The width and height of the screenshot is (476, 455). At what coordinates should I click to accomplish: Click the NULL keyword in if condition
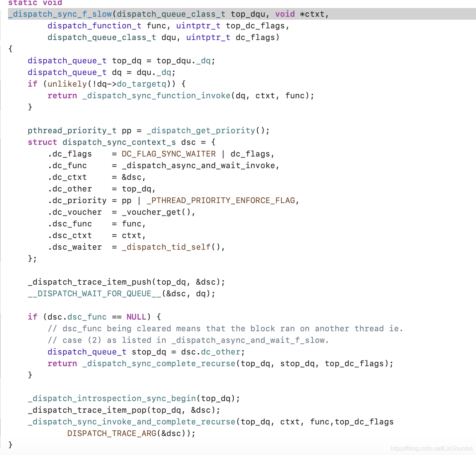(x=136, y=317)
